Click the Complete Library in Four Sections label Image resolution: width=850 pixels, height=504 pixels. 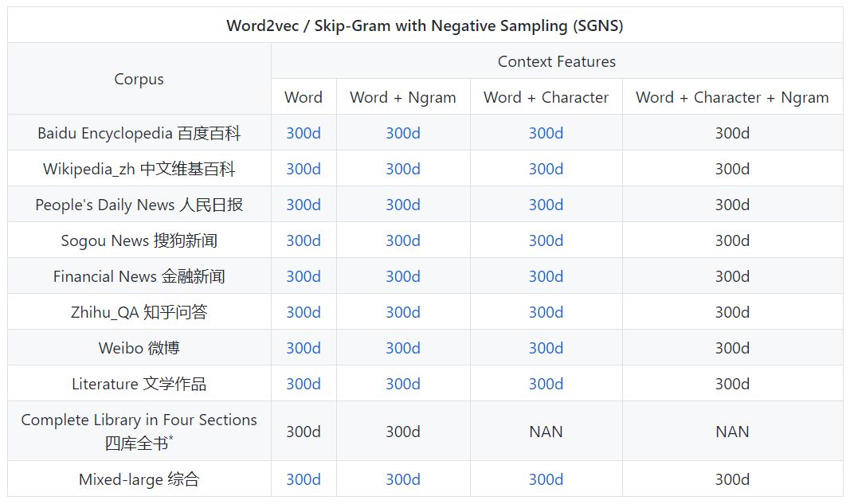coord(139,431)
